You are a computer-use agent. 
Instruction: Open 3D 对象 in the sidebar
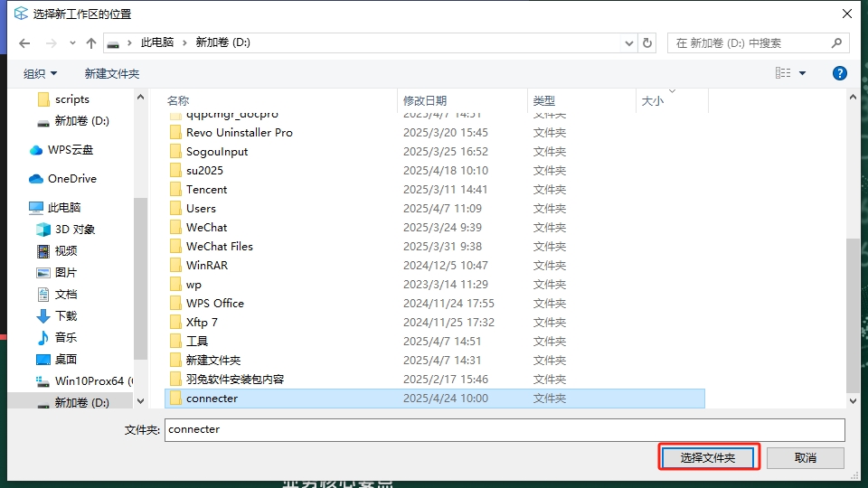tap(74, 230)
